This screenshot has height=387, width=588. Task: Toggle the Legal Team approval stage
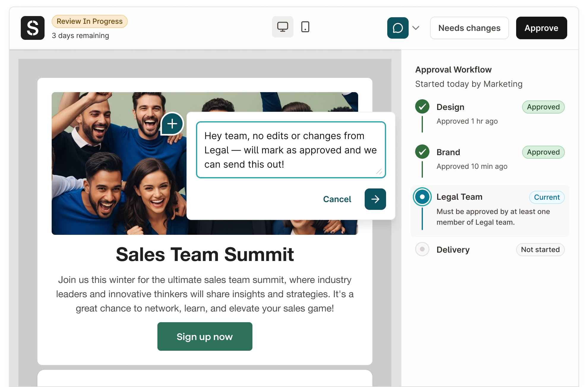[459, 197]
